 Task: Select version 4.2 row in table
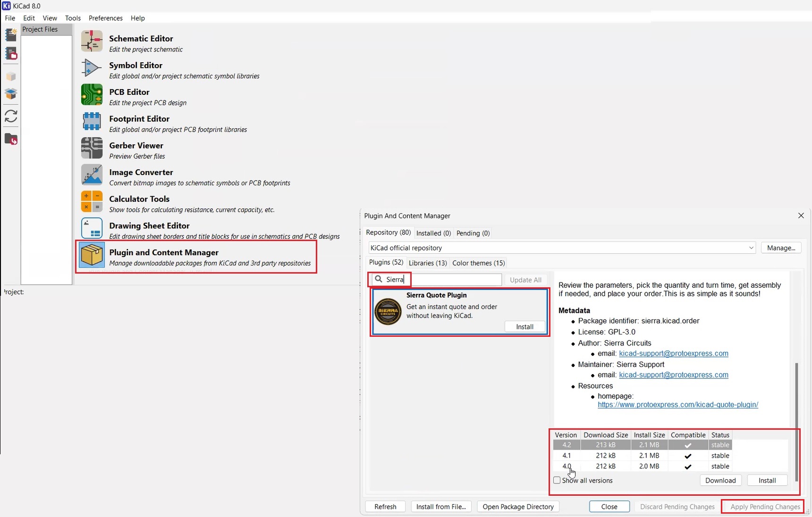click(643, 445)
